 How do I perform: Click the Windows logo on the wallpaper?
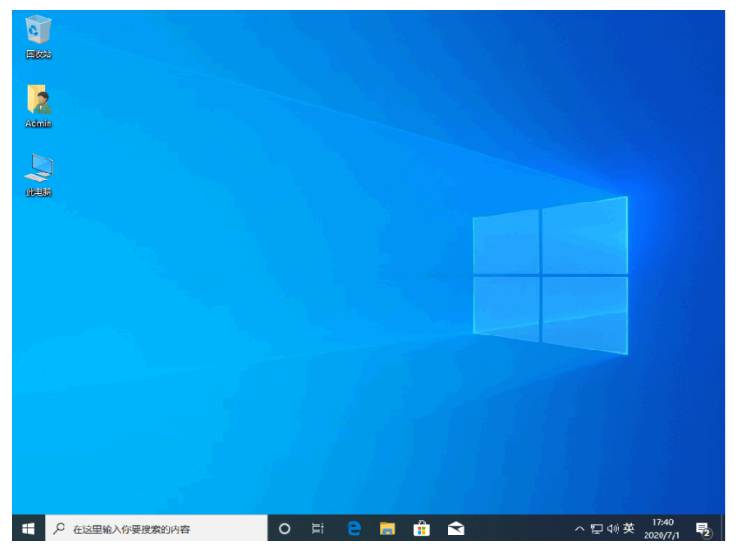click(x=550, y=274)
